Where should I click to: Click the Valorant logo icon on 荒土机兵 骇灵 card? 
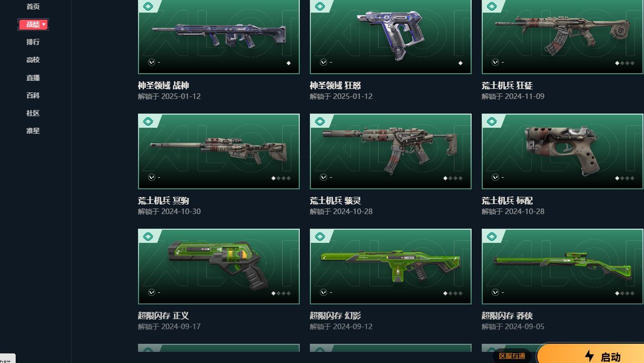[324, 177]
